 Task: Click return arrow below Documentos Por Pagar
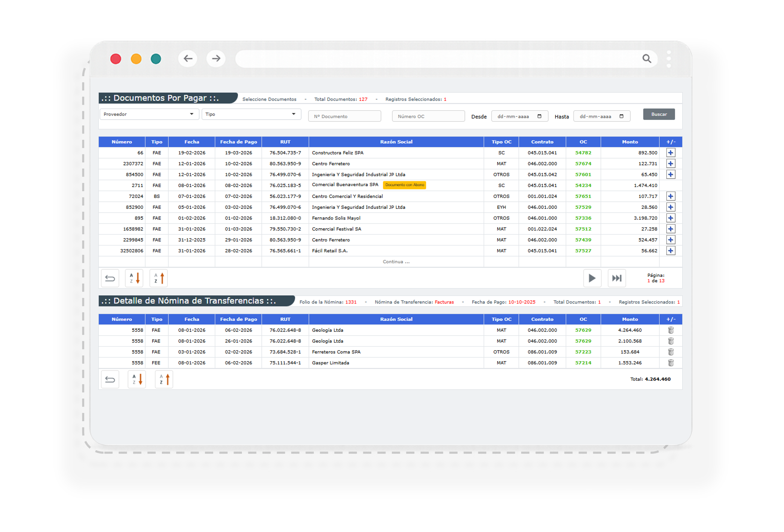pos(110,278)
